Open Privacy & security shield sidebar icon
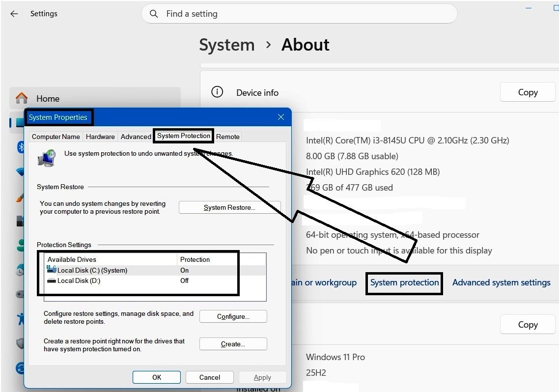This screenshot has height=392, width=559. (21, 343)
